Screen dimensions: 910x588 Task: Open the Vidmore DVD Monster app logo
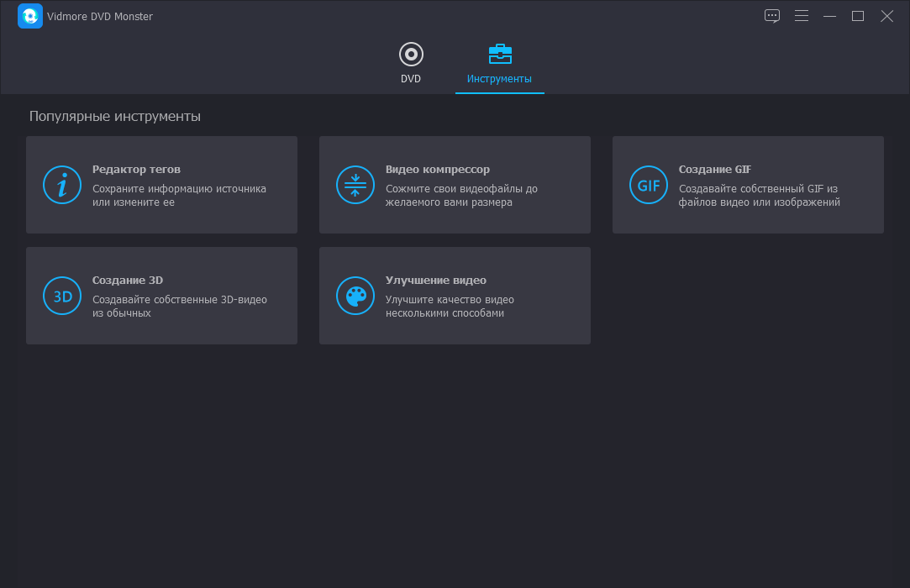click(x=30, y=16)
